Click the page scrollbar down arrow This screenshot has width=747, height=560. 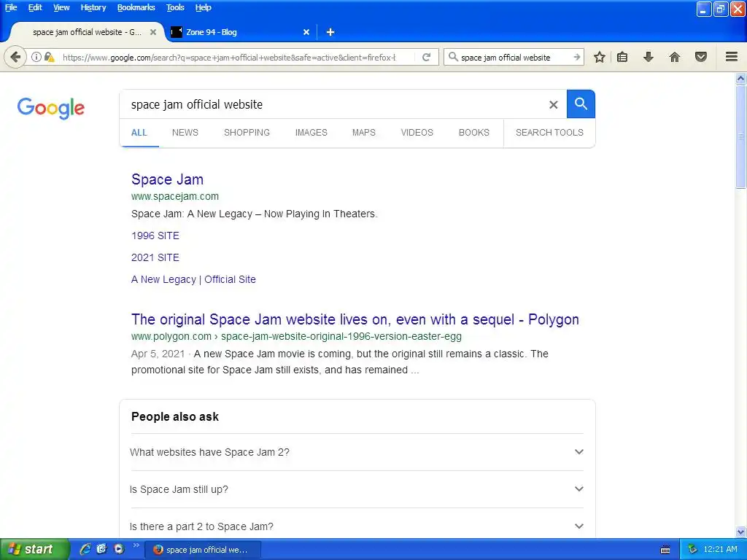click(741, 532)
